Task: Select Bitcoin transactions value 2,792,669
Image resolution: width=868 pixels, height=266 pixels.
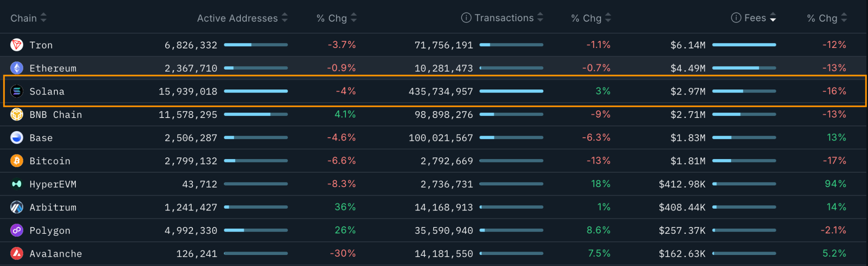Action: click(x=447, y=161)
